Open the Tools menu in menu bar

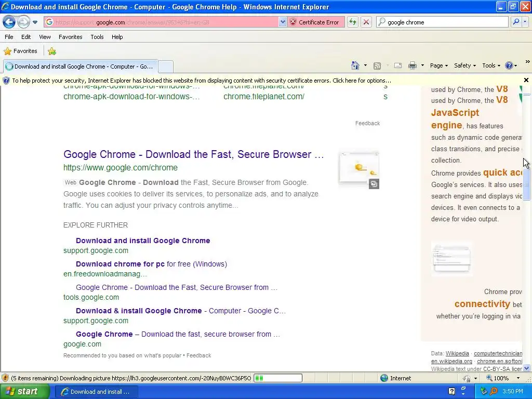(97, 37)
